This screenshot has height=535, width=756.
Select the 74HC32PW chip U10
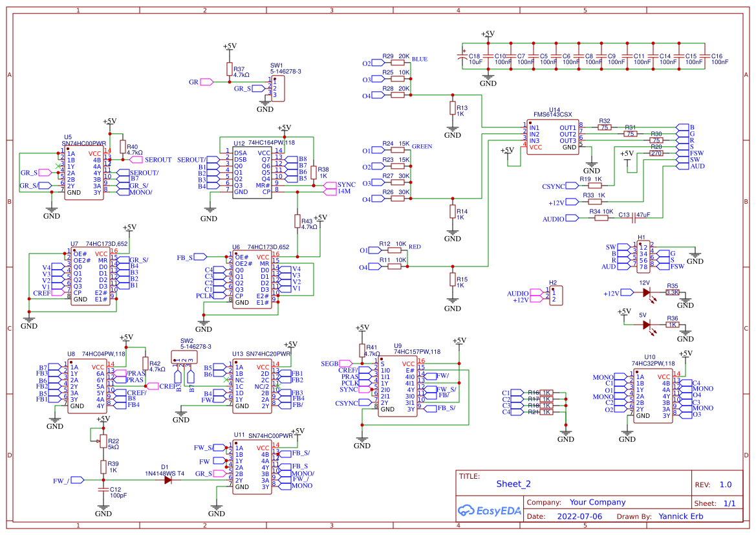(x=654, y=396)
